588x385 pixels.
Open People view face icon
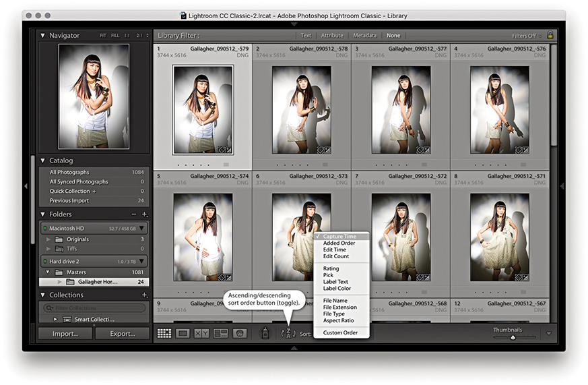pos(239,333)
